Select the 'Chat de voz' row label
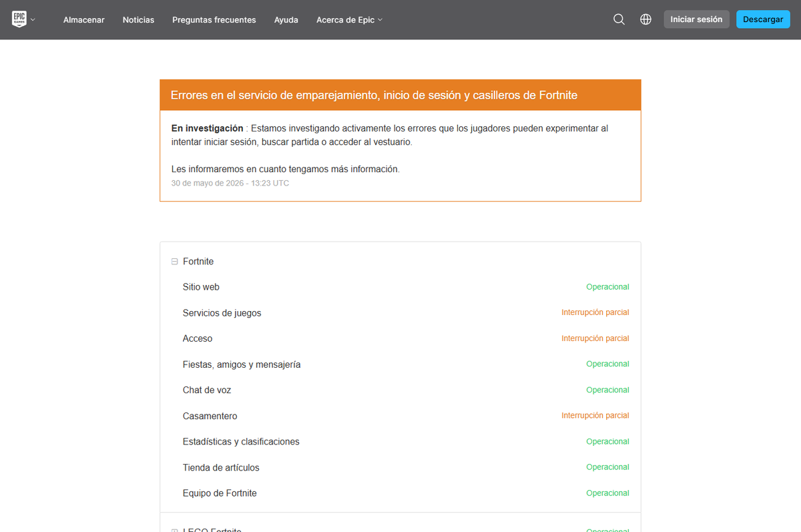The width and height of the screenshot is (801, 532). [x=207, y=390]
